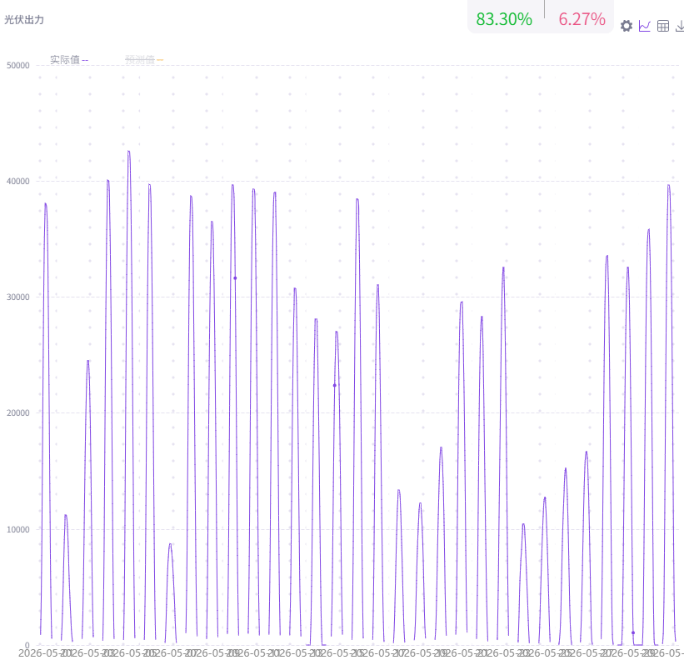Screen dimensions: 685x666
Task: Select the highlighted data point near 32000
Action: [x=235, y=278]
